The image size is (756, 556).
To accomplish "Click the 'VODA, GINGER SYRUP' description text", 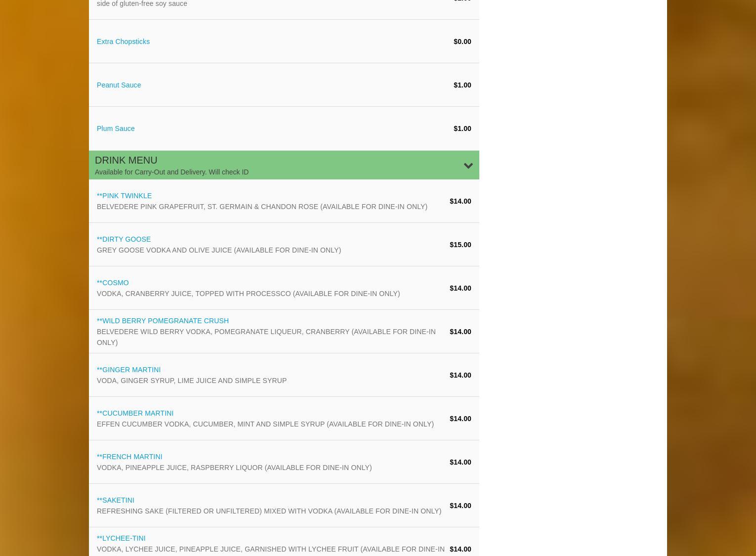I will 192,381.
